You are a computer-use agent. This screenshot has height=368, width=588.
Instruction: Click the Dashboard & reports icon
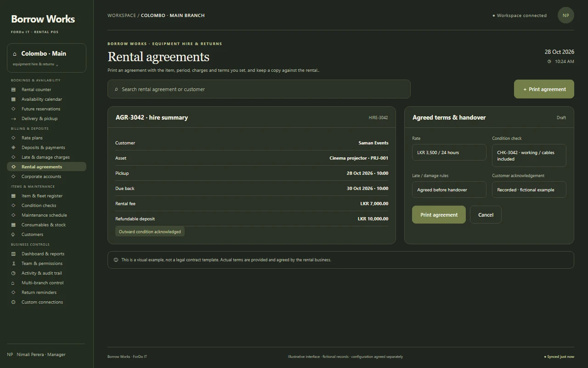(x=13, y=254)
